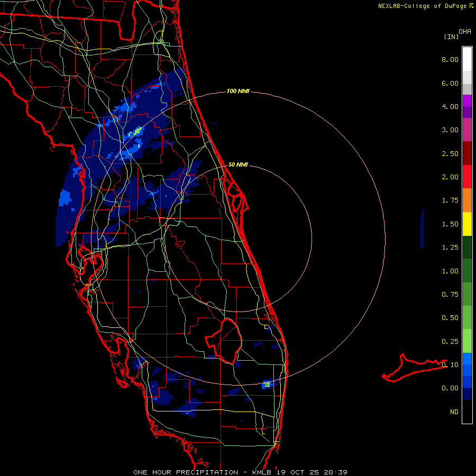Click the "[IN]" units label
Screen dimensions: 476x476
click(451, 36)
